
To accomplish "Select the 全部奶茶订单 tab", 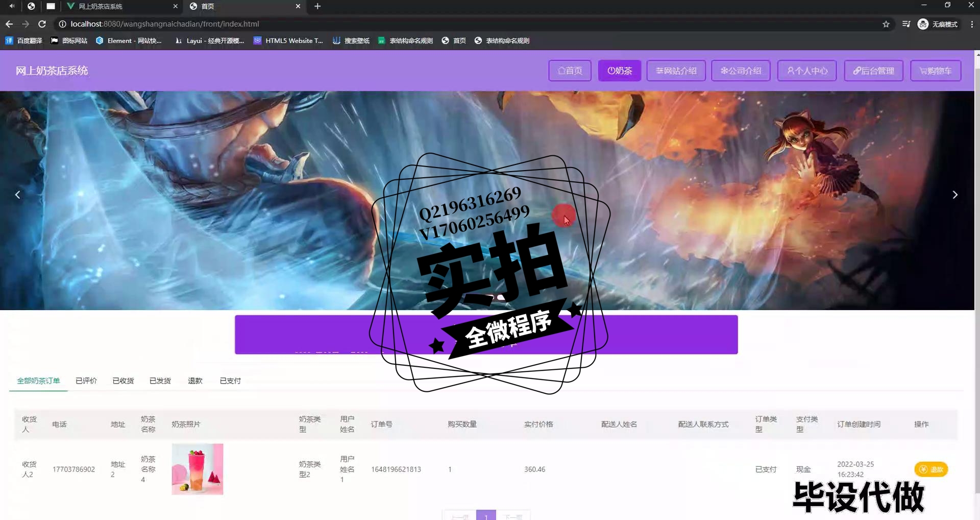I will (38, 381).
